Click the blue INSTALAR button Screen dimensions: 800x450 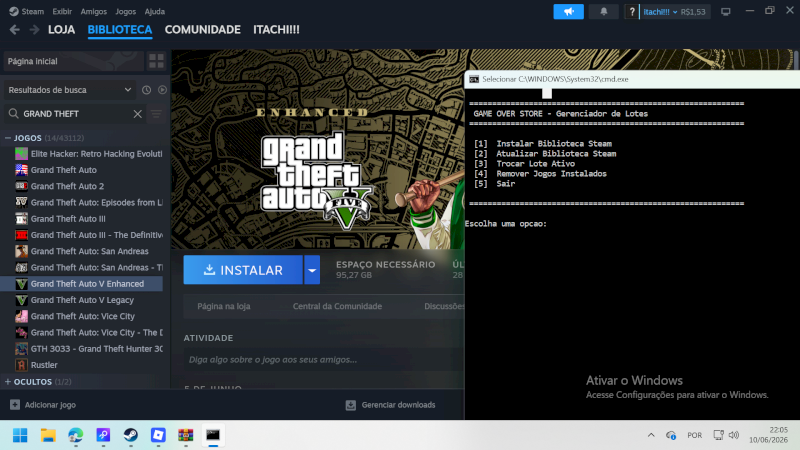tap(243, 270)
